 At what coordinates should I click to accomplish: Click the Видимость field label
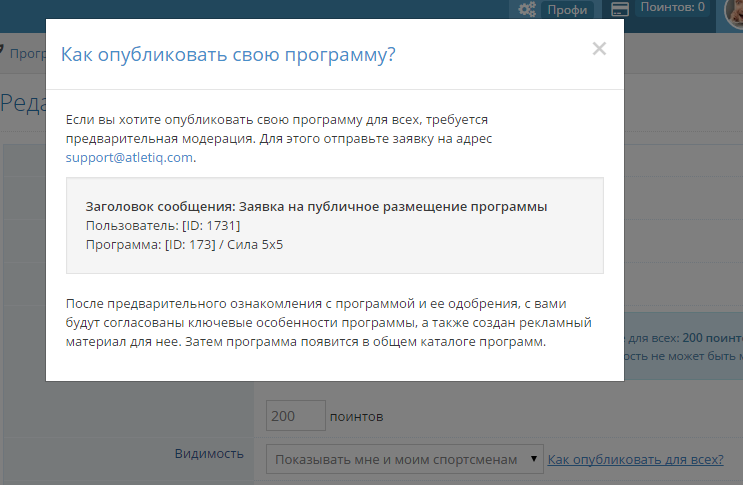tap(209, 454)
